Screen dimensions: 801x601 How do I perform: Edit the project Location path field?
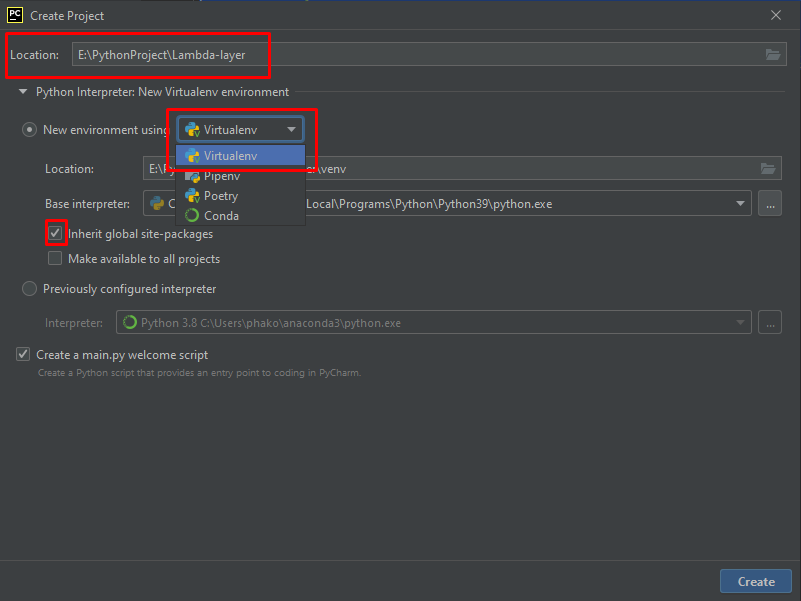click(429, 54)
